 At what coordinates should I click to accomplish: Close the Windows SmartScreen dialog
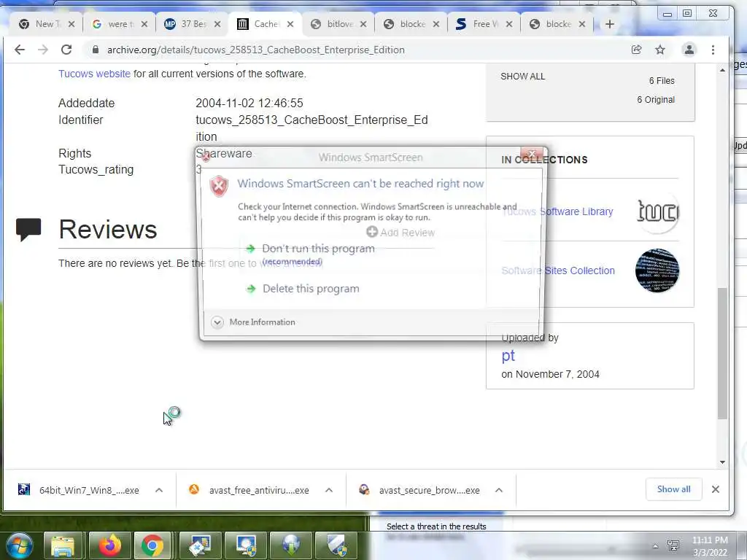point(532,153)
